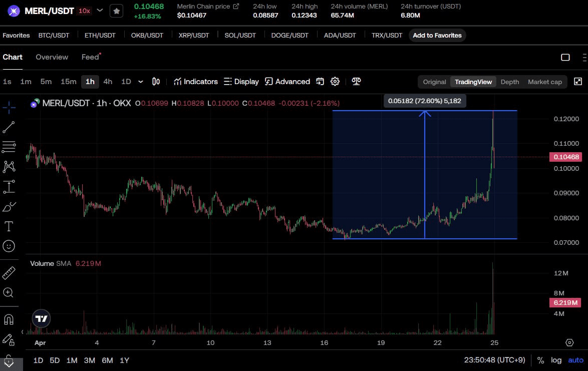Image resolution: width=588 pixels, height=371 pixels.
Task: Switch to the Feed tab
Action: point(90,57)
